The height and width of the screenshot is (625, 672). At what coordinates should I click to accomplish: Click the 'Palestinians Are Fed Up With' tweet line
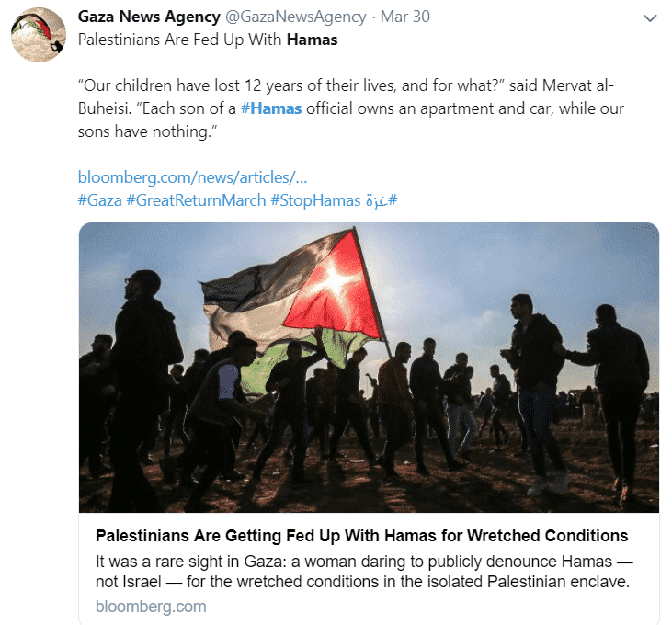pyautogui.click(x=179, y=40)
